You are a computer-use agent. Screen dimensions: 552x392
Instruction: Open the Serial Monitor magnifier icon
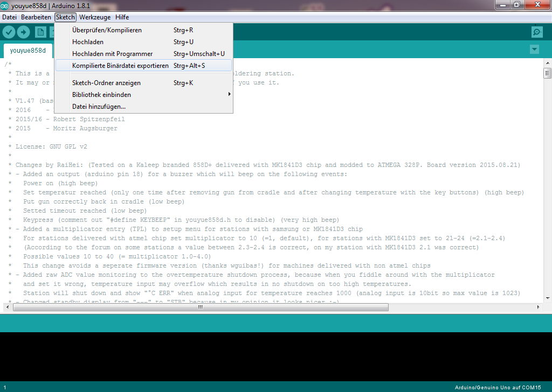(536, 32)
